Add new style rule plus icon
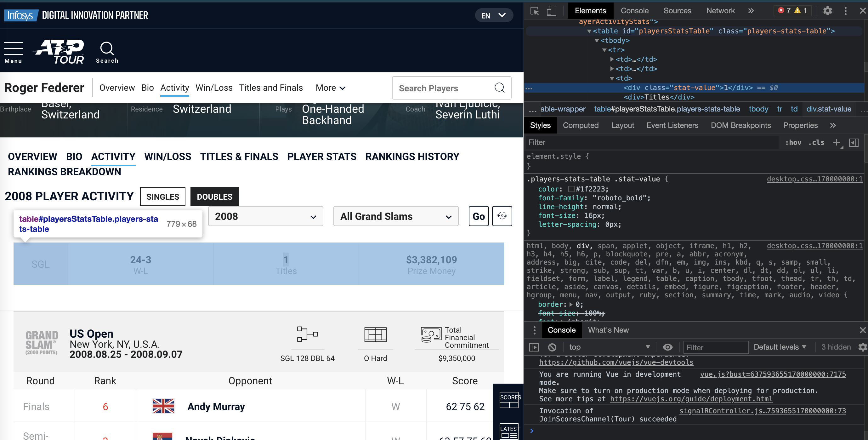 [x=836, y=142]
